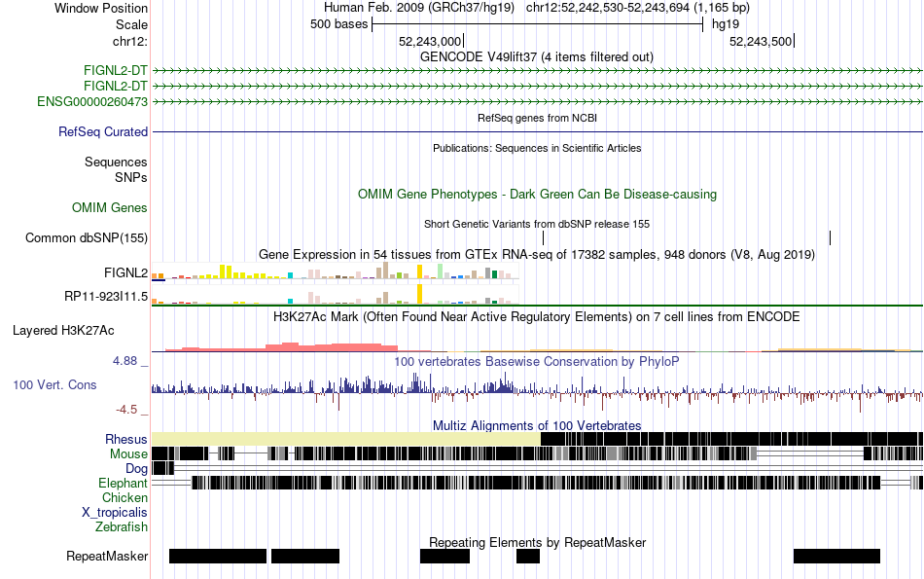Viewport: 924px width, 579px height.
Task: Select the X_tropicalis alignment row label
Action: [115, 512]
